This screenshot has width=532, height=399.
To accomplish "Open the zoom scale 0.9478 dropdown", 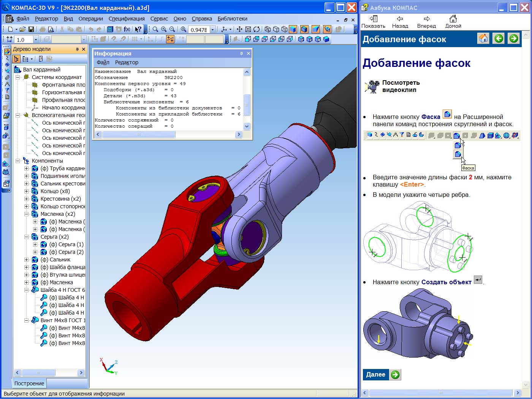I will point(213,30).
